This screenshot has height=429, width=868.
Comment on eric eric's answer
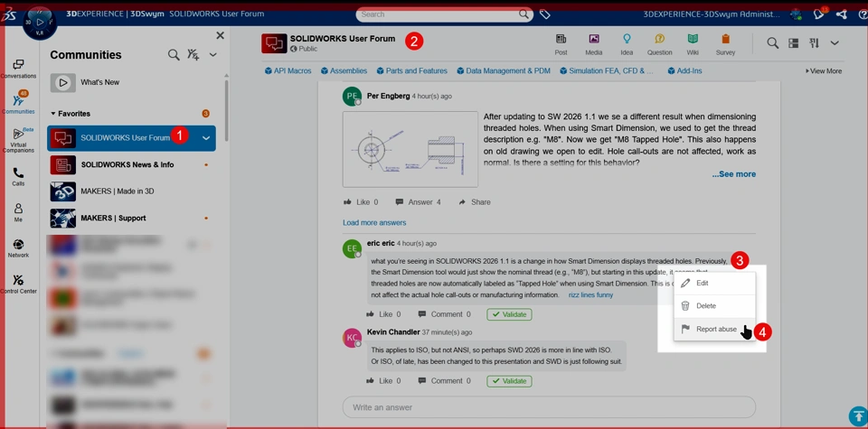(x=445, y=314)
